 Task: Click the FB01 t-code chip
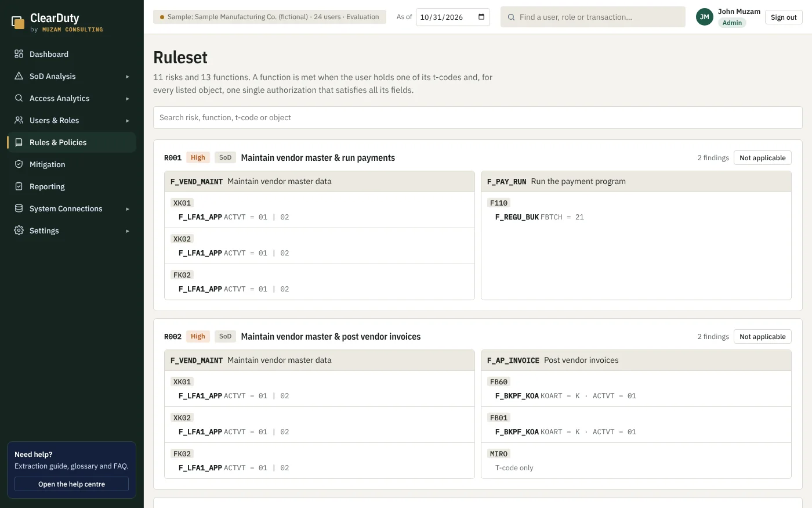pyautogui.click(x=499, y=418)
